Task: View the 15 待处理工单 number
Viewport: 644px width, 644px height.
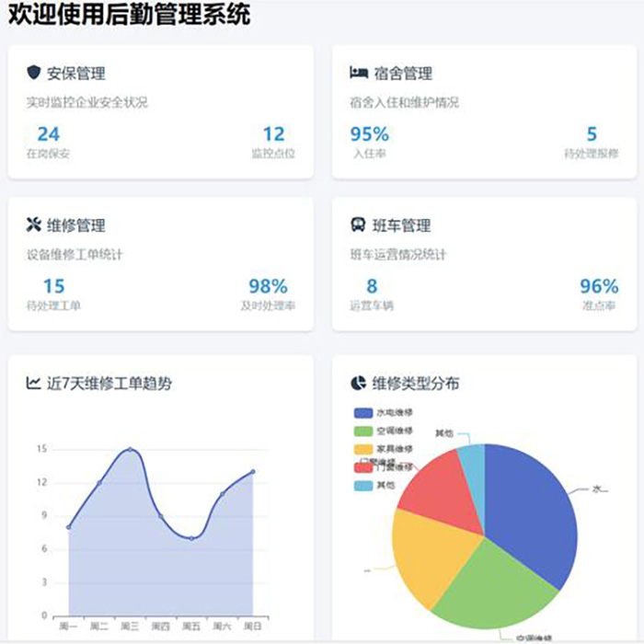Action: point(53,286)
